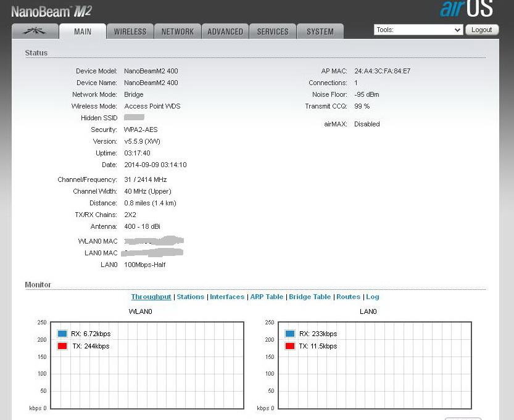514x420 pixels.
Task: View the Interfaces monitor
Action: (x=227, y=297)
